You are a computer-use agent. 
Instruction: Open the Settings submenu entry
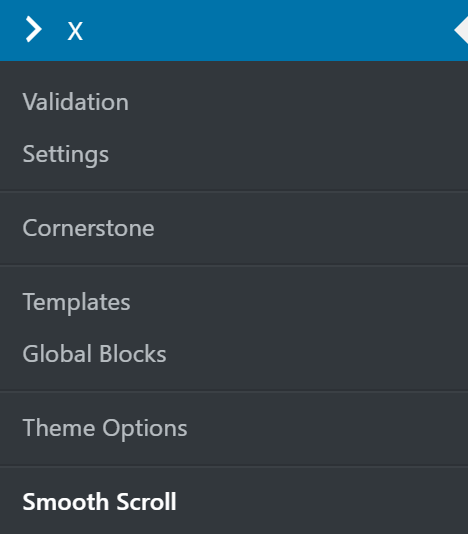(x=66, y=154)
